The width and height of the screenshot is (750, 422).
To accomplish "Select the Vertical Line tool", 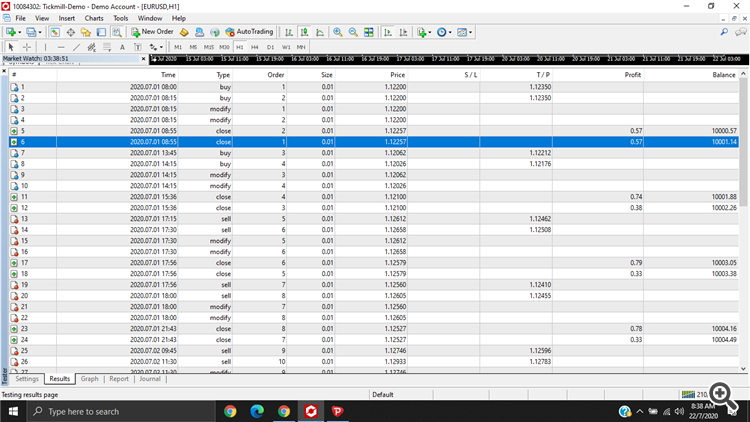I will coord(45,47).
